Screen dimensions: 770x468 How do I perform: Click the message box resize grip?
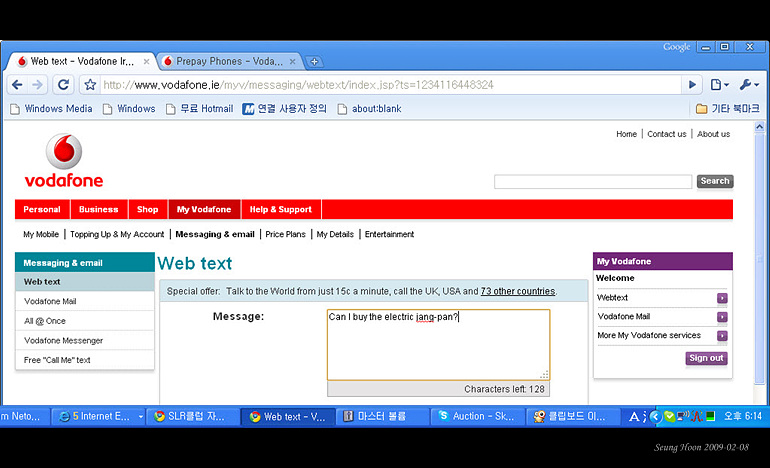click(x=544, y=375)
